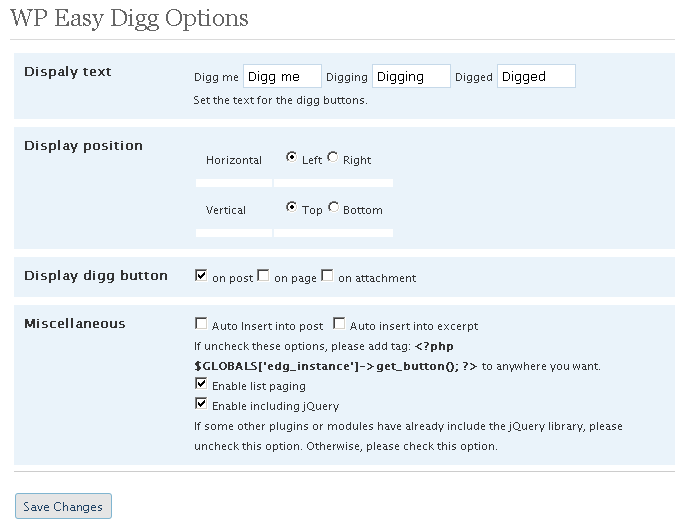The height and width of the screenshot is (528, 689).
Task: Click the 'Display position' section label
Action: pyautogui.click(x=83, y=145)
